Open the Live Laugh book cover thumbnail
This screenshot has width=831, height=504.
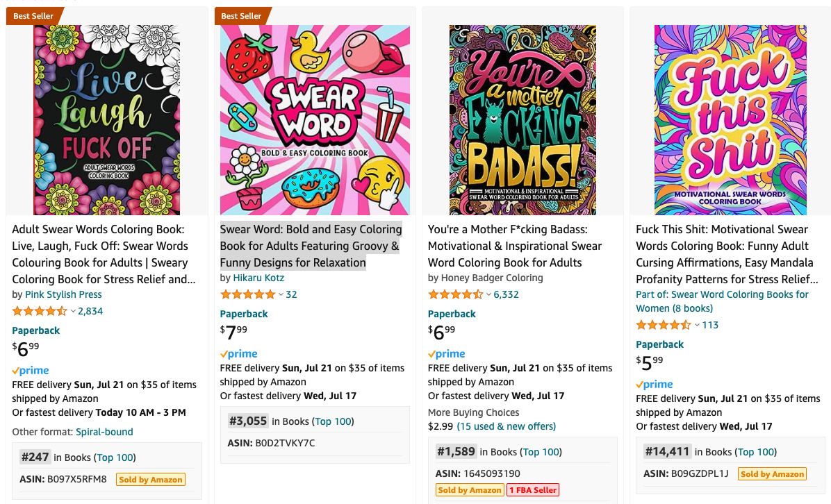[106, 120]
